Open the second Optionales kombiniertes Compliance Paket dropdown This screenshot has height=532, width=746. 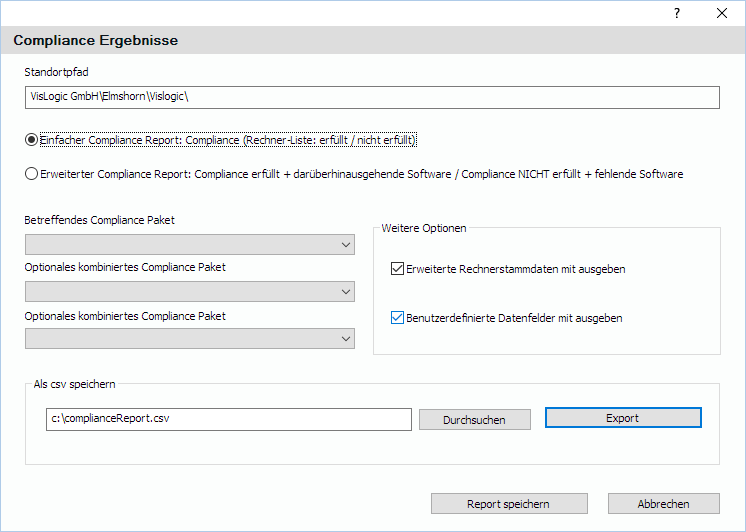(190, 338)
